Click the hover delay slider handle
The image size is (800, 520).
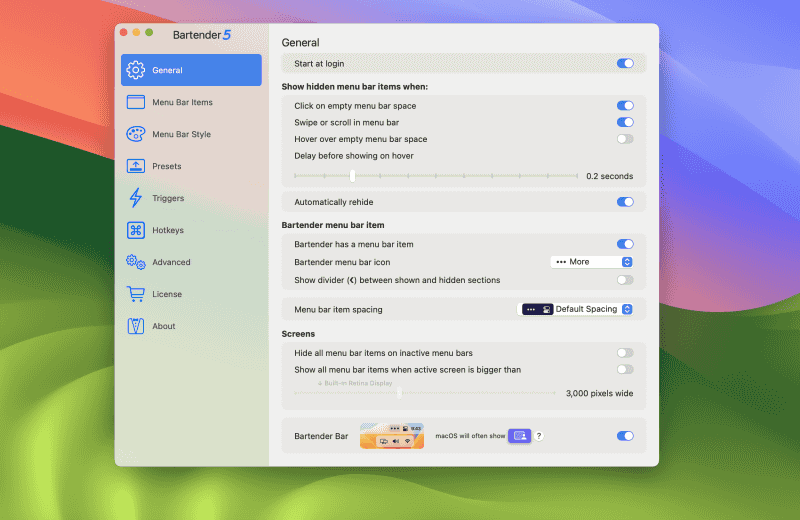(352, 176)
